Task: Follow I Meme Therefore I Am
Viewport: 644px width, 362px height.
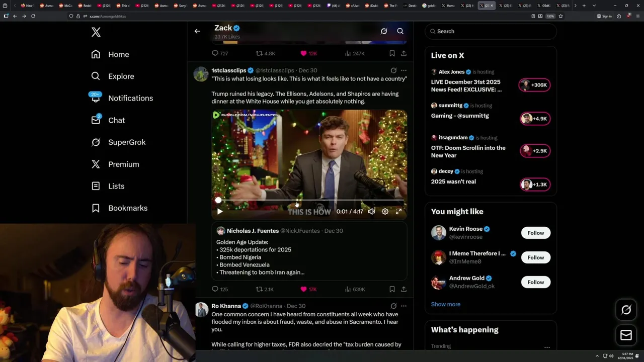Action: coord(536,257)
